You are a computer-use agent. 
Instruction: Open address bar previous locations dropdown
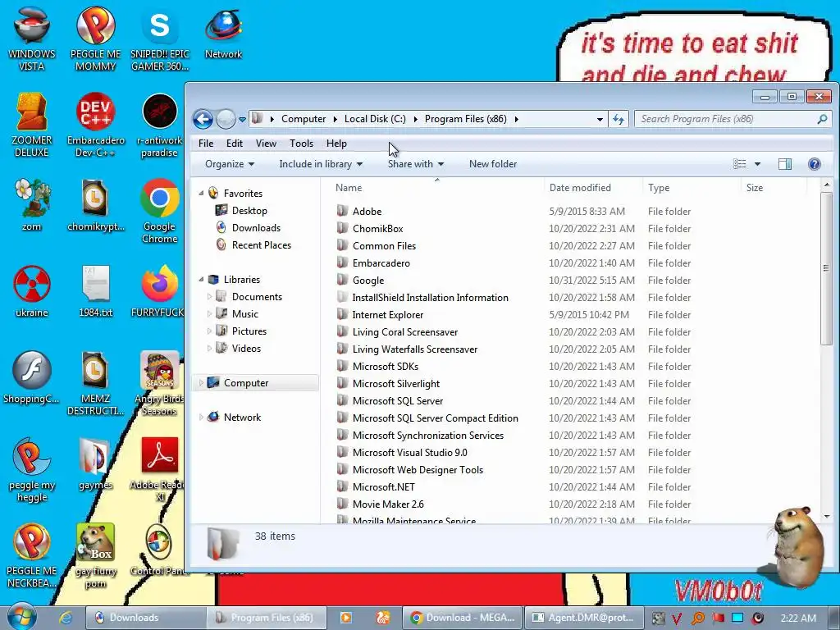[x=600, y=120]
